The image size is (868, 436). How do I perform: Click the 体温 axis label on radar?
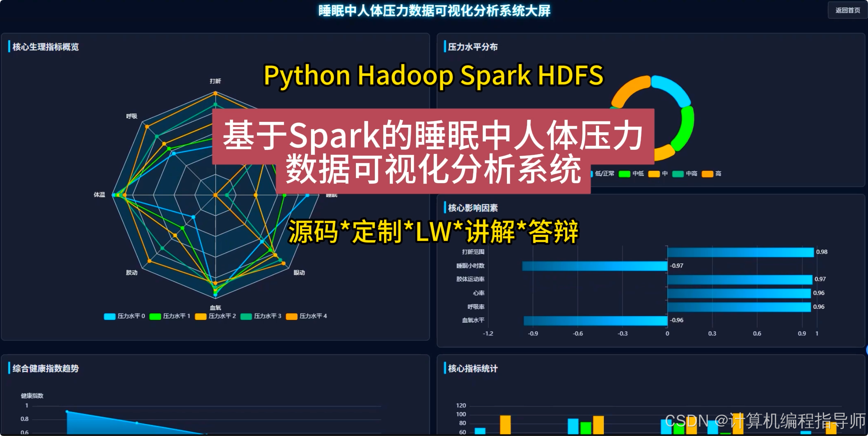99,195
